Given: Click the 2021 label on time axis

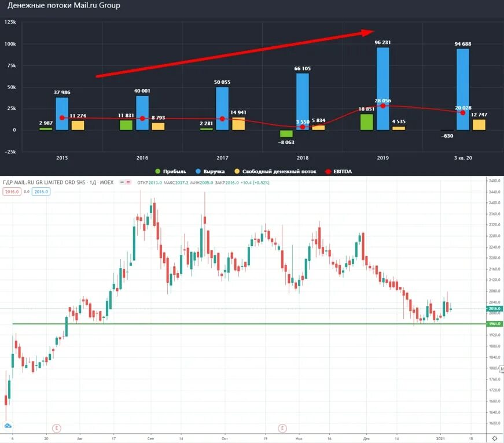Looking at the screenshot, I should coord(440,438).
